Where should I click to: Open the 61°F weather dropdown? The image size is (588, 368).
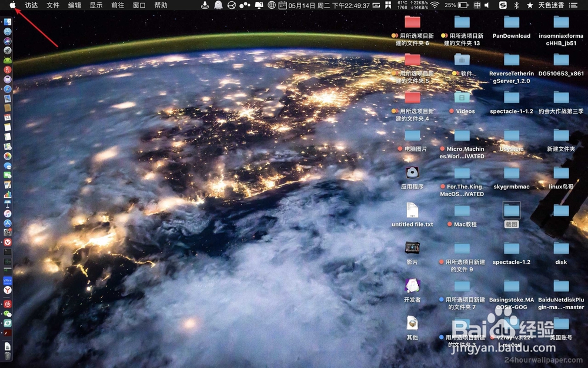click(x=402, y=5)
